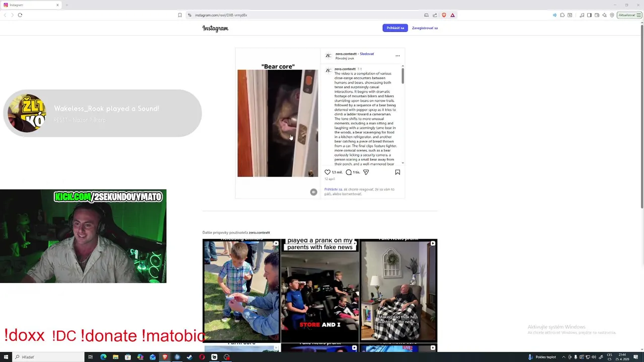Click the address bar URL
The image size is (644, 362).
point(221,15)
